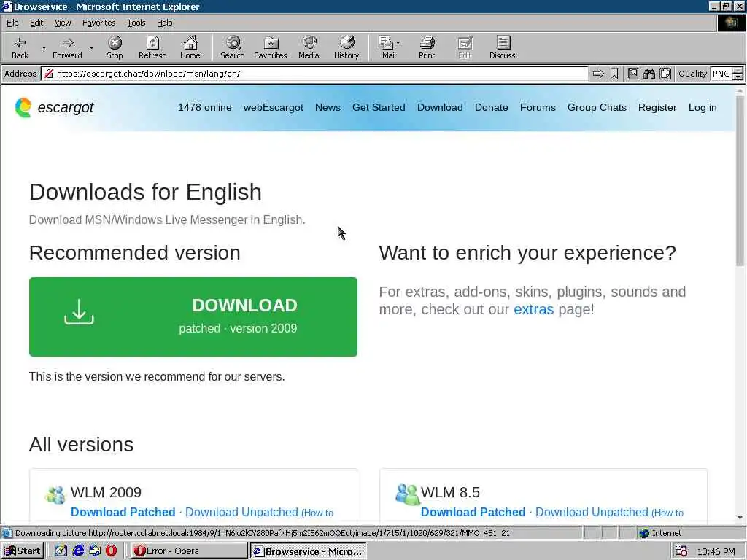Image resolution: width=747 pixels, height=560 pixels.
Task: Switch to Error - Opera taskbar window
Action: [x=189, y=551]
